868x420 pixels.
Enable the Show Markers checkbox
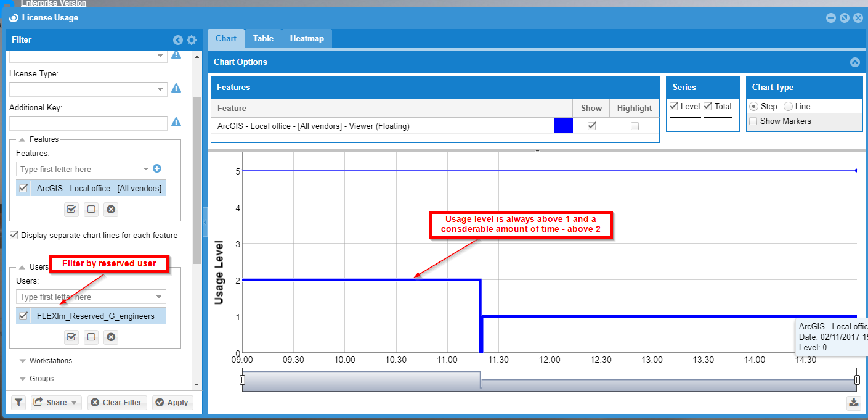click(753, 121)
